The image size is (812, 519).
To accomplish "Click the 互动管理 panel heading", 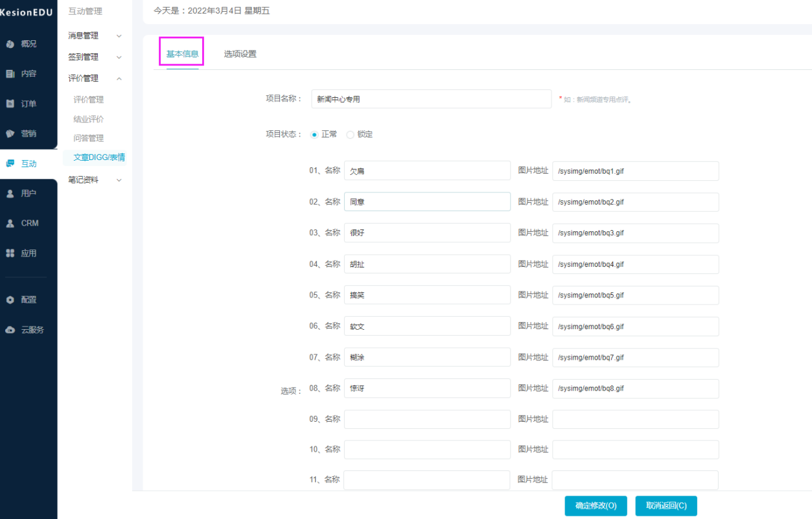I will (x=85, y=12).
